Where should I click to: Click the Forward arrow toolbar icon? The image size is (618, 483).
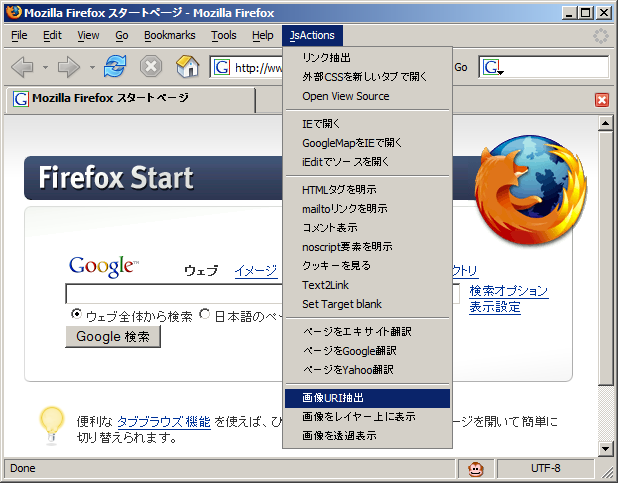pos(69,67)
